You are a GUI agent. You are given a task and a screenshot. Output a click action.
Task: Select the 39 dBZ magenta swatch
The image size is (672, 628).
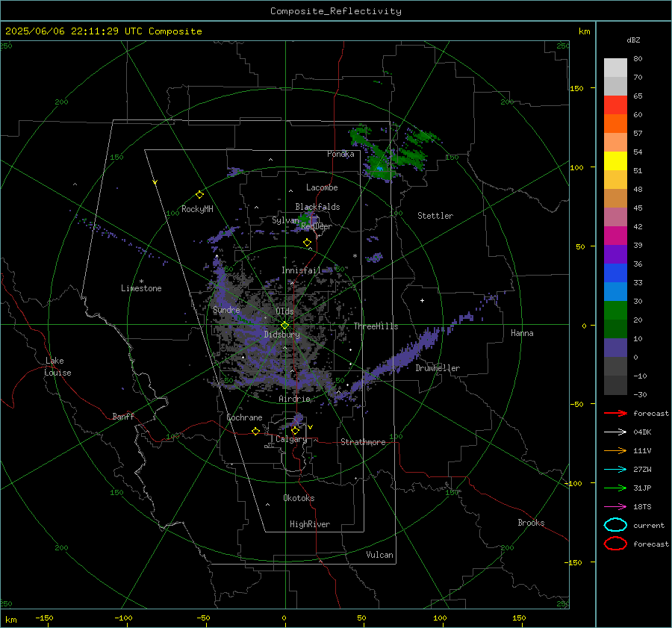click(615, 235)
